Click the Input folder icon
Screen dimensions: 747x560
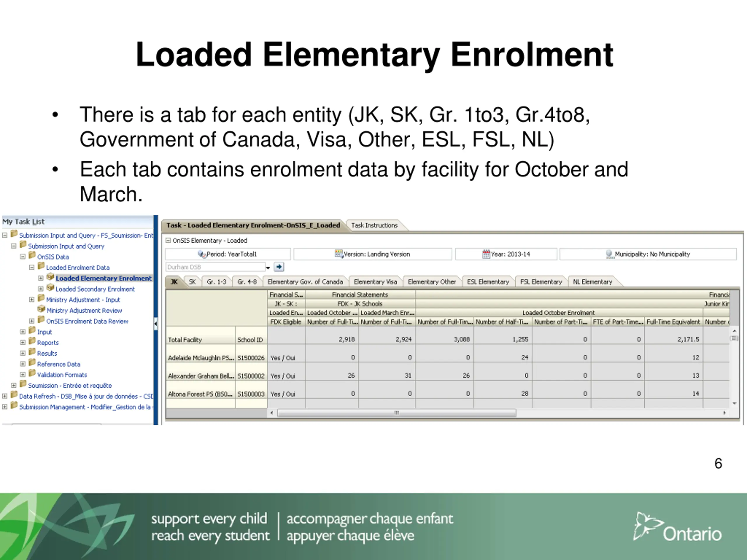pos(32,331)
